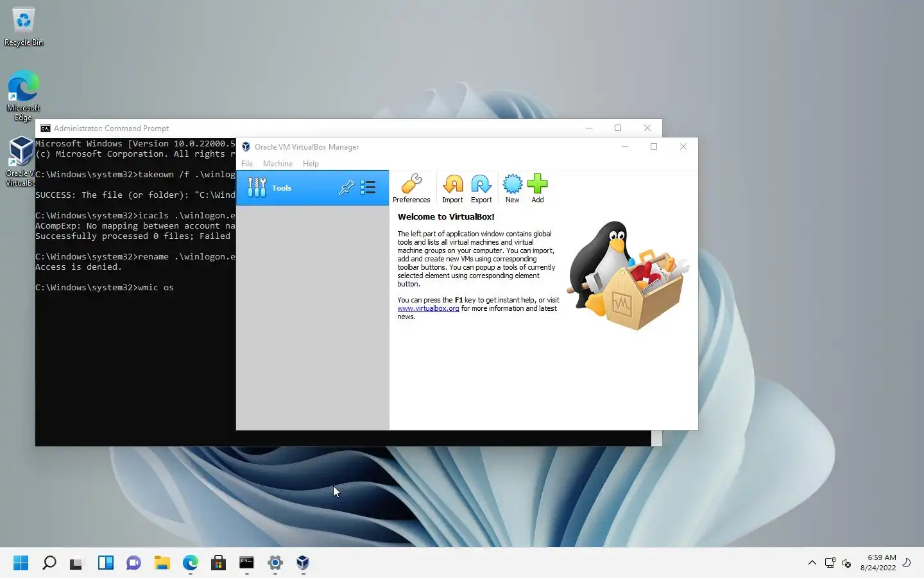924x578 pixels.
Task: Open the clock and date flyout
Action: click(x=878, y=563)
